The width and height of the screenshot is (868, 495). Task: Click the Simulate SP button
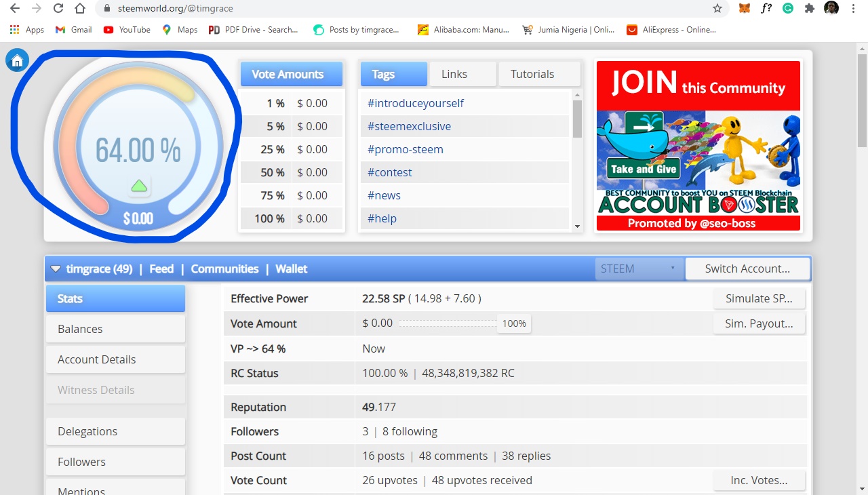[759, 298]
